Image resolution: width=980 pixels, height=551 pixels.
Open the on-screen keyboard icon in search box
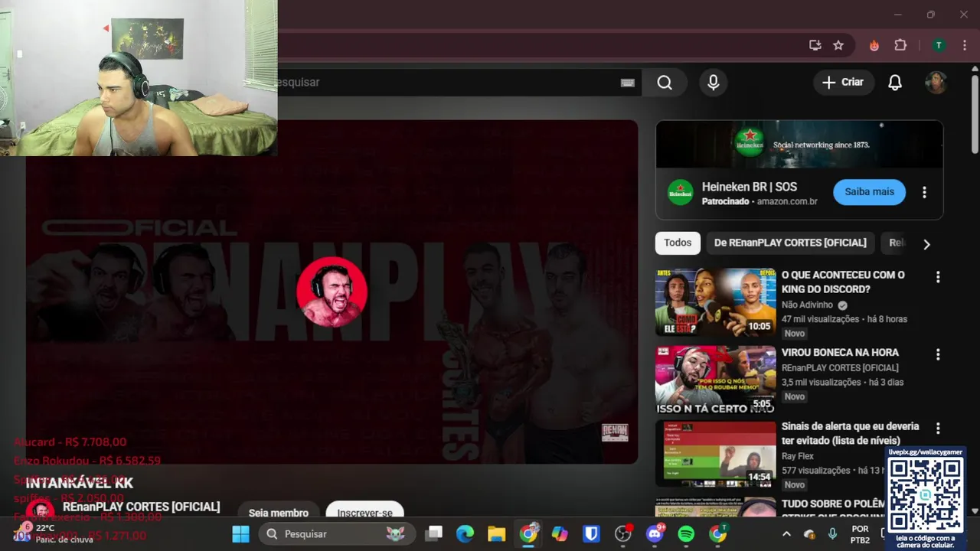pyautogui.click(x=628, y=83)
